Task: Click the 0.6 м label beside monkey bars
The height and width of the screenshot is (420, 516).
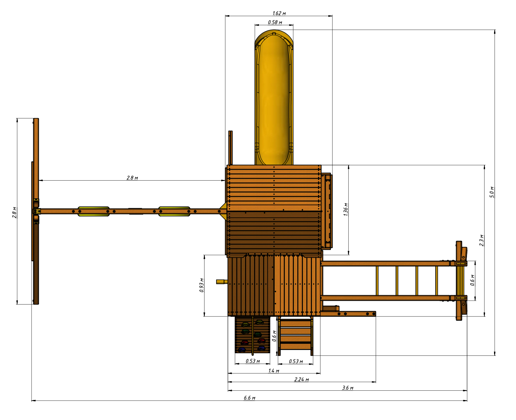Action: [x=472, y=280]
